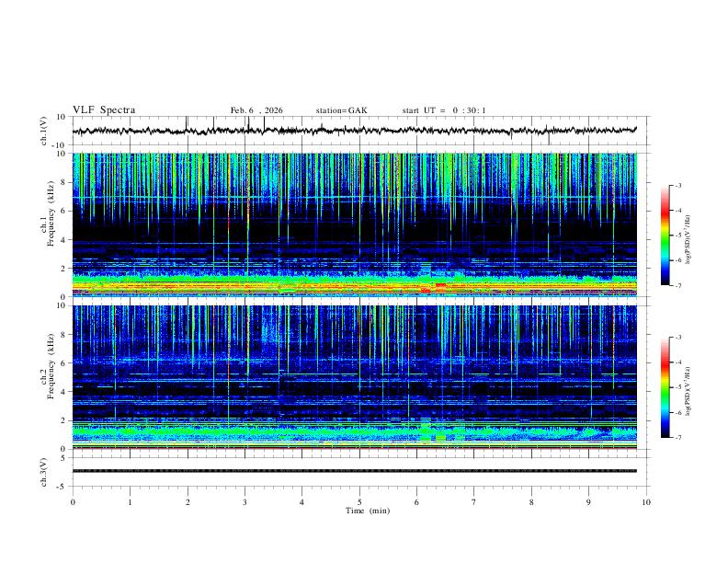The height and width of the screenshot is (563, 728).
Task: Click time axis tick label "6"
Action: pos(417,502)
